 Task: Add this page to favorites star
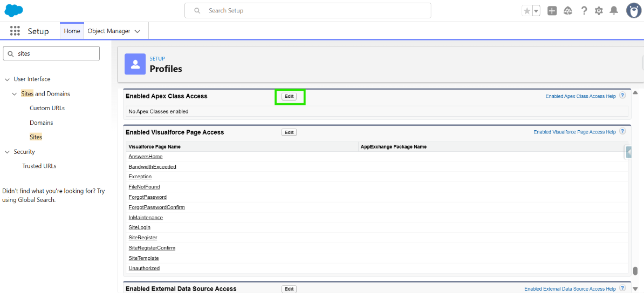click(527, 11)
